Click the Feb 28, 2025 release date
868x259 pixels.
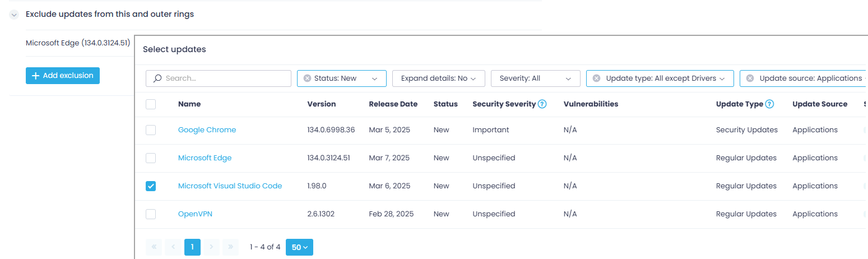[x=391, y=214]
